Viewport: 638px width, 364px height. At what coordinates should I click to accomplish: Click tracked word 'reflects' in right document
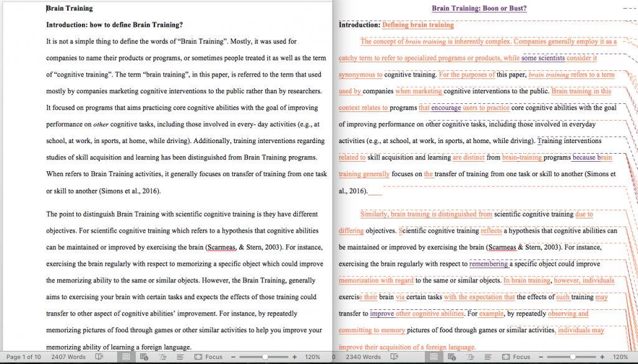click(x=491, y=231)
